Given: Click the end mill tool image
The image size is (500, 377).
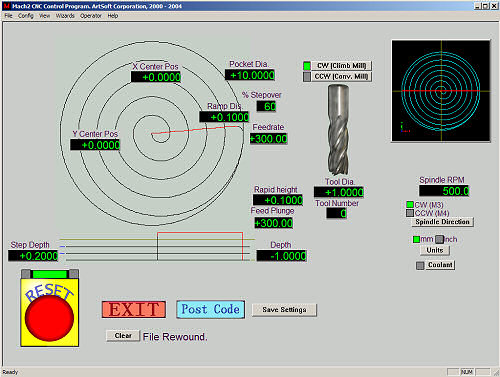Looking at the screenshot, I should coord(338,130).
